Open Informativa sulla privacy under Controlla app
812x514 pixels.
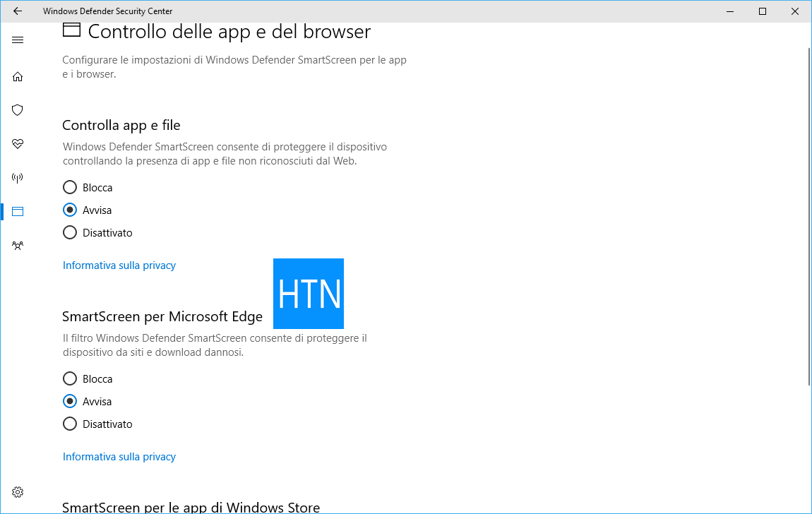(119, 265)
